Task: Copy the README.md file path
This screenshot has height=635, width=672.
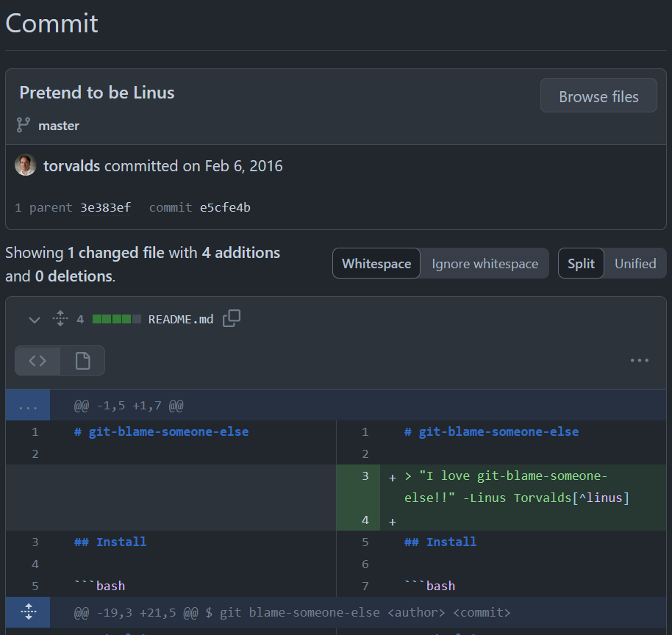Action: point(232,318)
